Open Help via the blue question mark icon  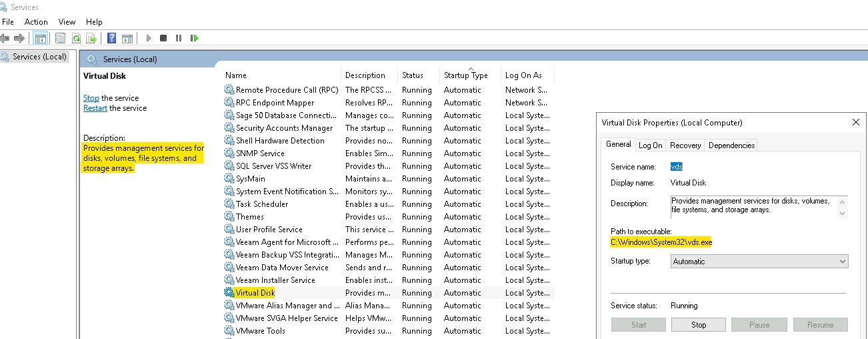pos(111,39)
